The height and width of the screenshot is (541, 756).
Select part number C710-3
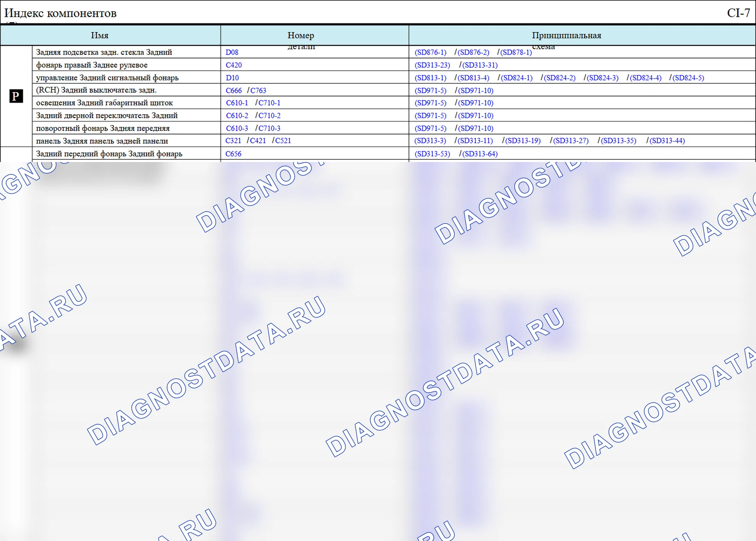click(x=270, y=128)
